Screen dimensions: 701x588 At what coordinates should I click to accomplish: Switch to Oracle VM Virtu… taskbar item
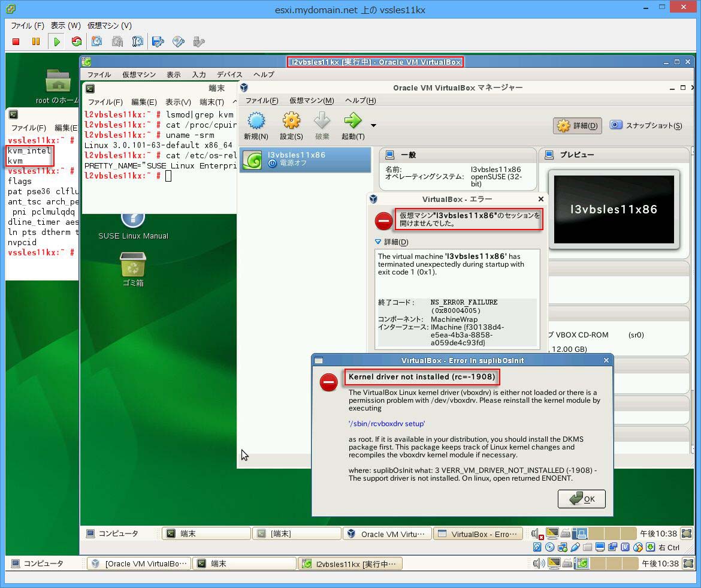tap(387, 534)
